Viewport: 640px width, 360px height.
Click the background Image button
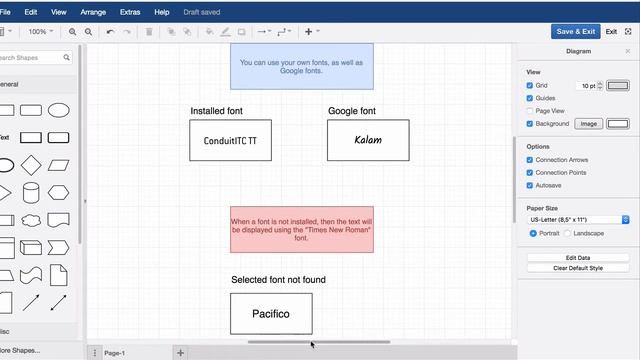[588, 124]
